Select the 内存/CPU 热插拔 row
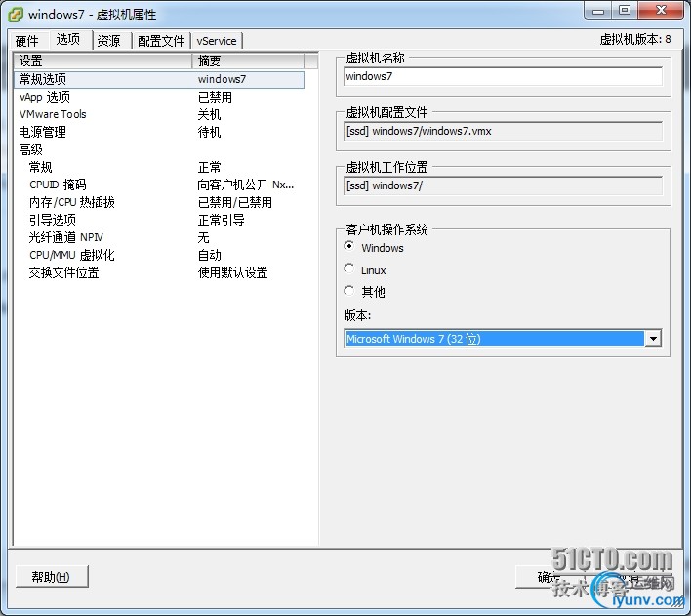 [159, 202]
